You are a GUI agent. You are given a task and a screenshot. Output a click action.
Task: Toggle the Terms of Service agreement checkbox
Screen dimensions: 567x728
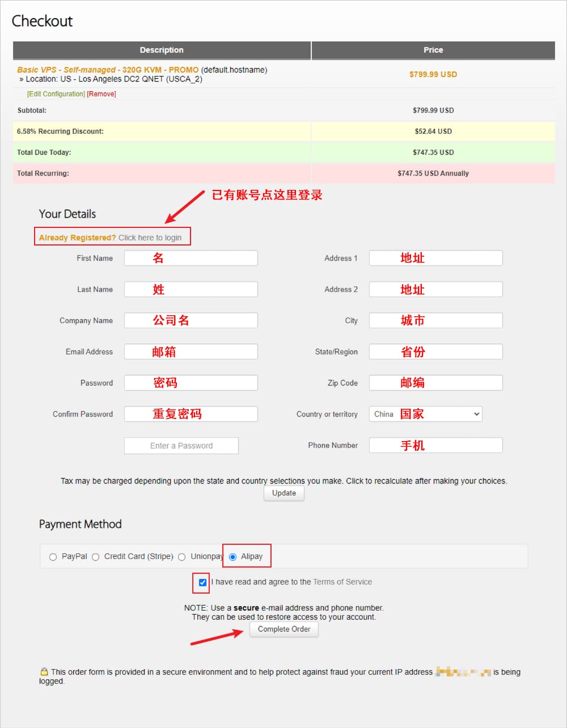coord(202,582)
